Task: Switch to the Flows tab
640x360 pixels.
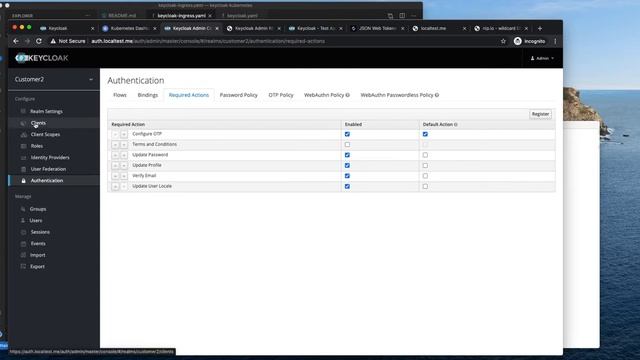Action: (x=120, y=95)
